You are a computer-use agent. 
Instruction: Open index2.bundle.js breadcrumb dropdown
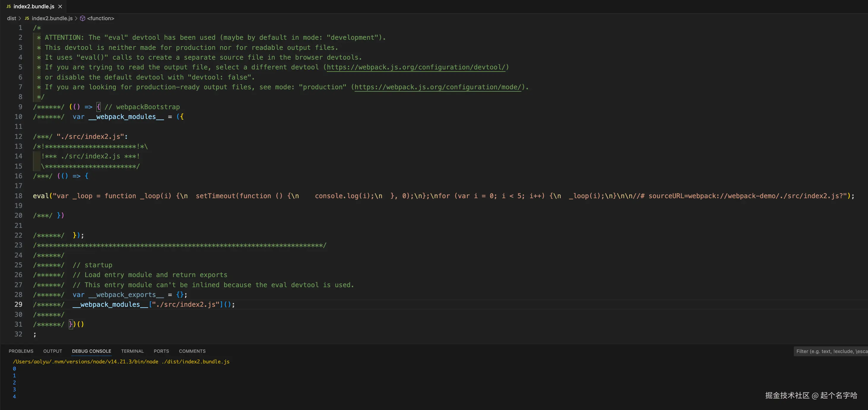pyautogui.click(x=52, y=18)
